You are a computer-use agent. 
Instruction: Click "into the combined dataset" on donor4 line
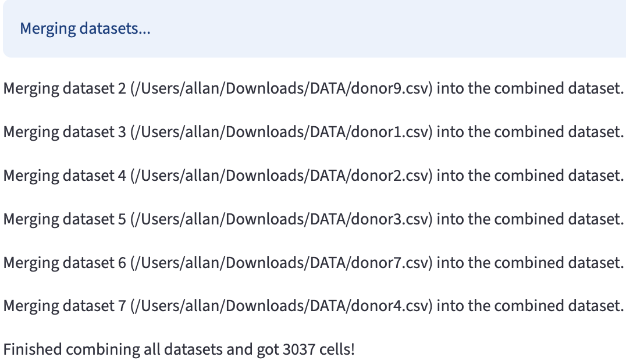point(529,306)
